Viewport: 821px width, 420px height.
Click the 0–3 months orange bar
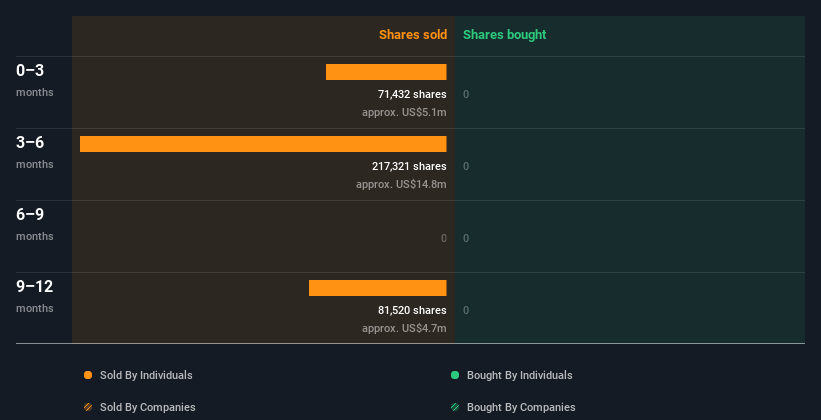pyautogui.click(x=386, y=72)
